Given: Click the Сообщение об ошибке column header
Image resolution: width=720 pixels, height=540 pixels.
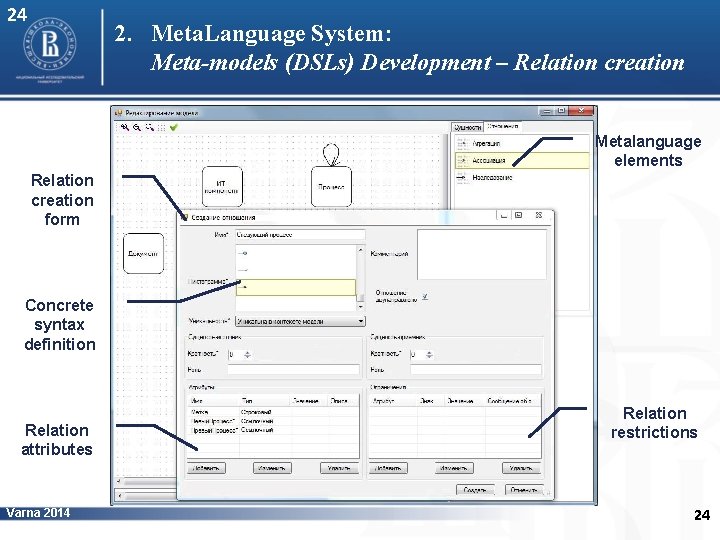Looking at the screenshot, I should click(x=513, y=401).
